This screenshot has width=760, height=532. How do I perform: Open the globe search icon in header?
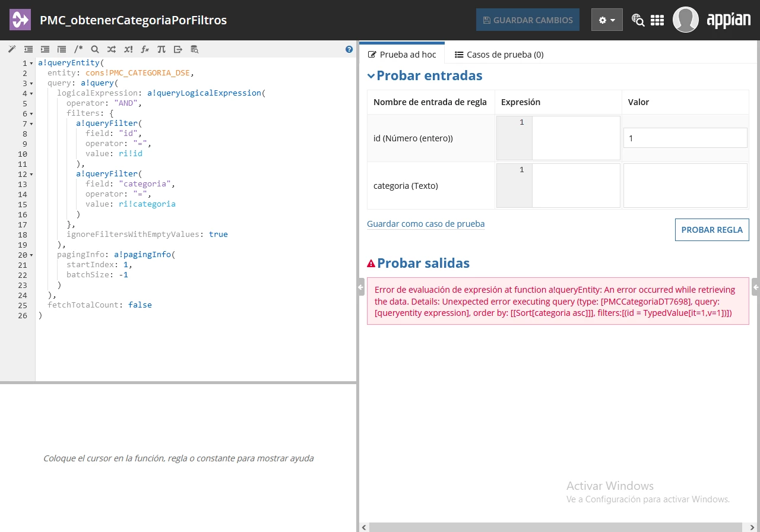point(638,20)
